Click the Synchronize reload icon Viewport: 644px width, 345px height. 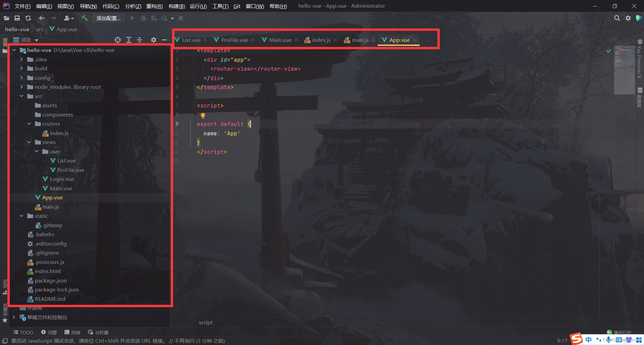click(28, 18)
